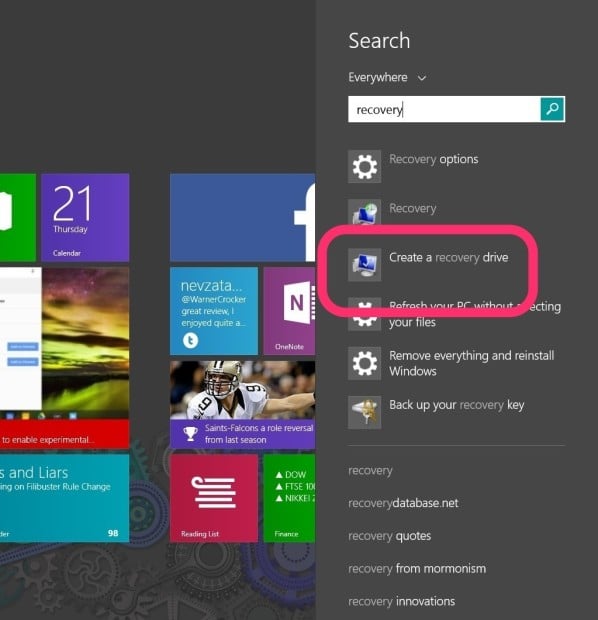Open the Calendar tile showing 21 Thursday
Viewport: 598px width, 620px height.
(85, 217)
